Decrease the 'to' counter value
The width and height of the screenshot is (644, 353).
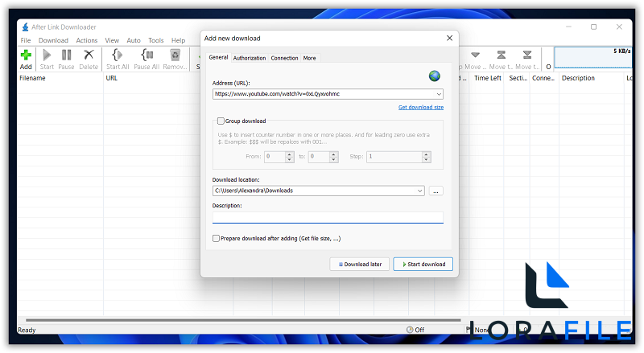pos(334,160)
